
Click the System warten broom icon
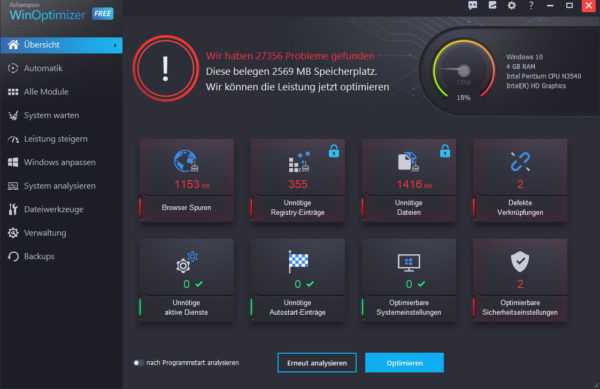click(x=13, y=115)
